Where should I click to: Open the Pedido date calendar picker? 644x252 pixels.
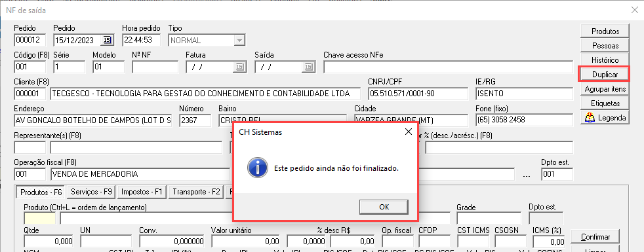(107, 40)
